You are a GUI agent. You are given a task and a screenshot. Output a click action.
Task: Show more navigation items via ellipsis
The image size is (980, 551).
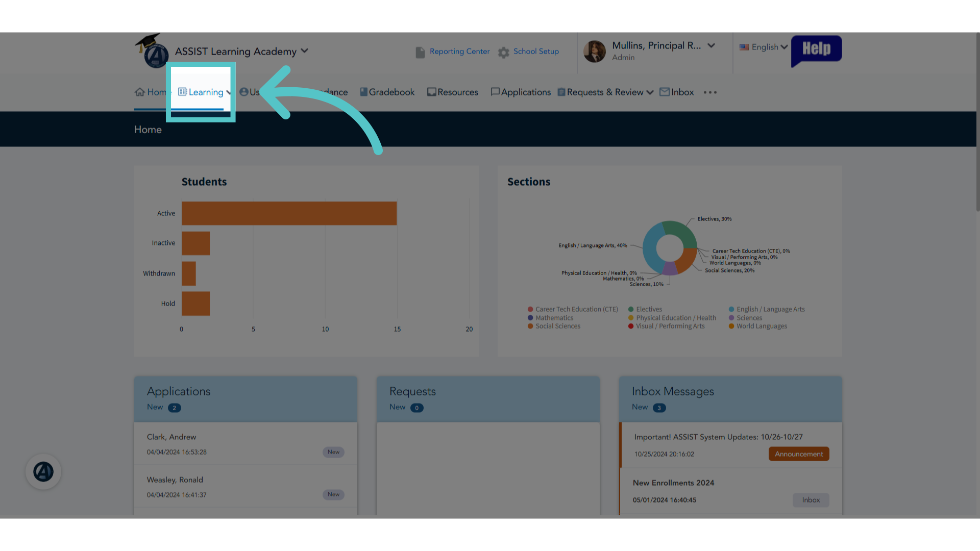710,92
